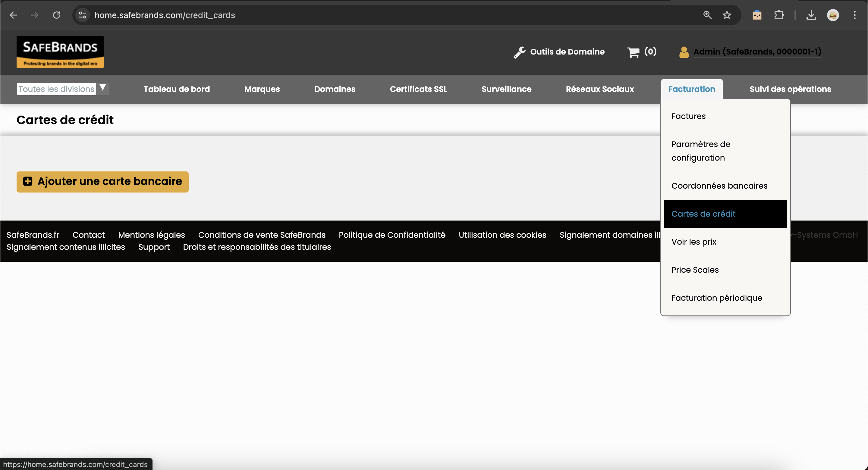Open the Extensions puzzle icon
Screen dimensions: 868x470
click(779, 15)
